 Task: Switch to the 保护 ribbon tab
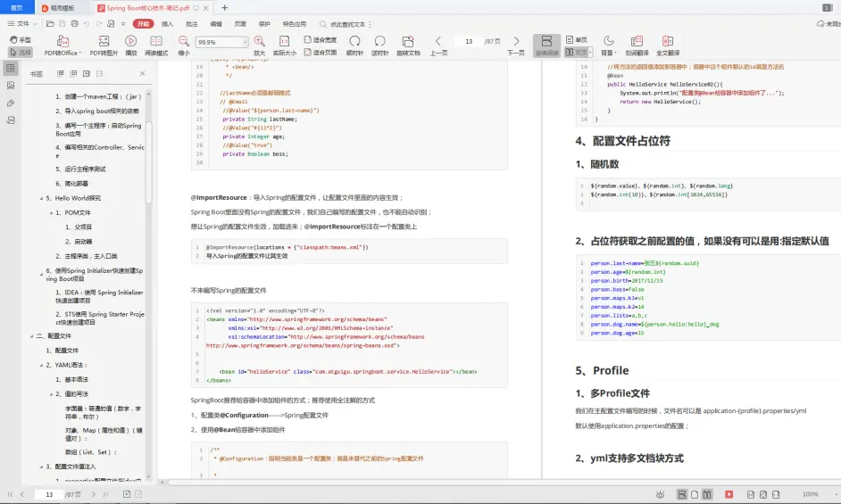264,24
